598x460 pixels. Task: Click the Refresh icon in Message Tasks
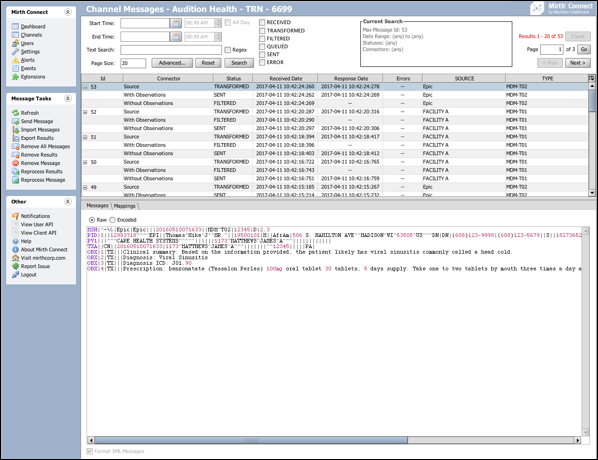[x=15, y=113]
